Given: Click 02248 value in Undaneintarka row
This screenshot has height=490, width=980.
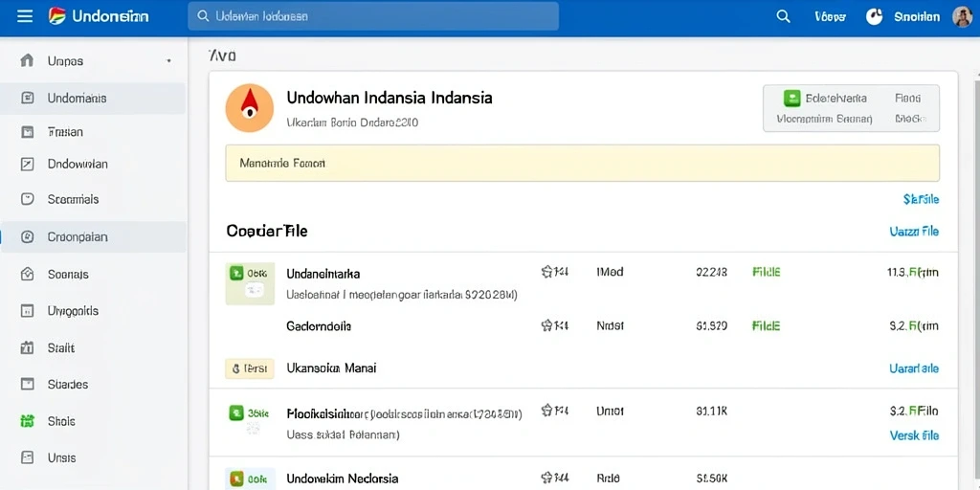Looking at the screenshot, I should [x=711, y=272].
